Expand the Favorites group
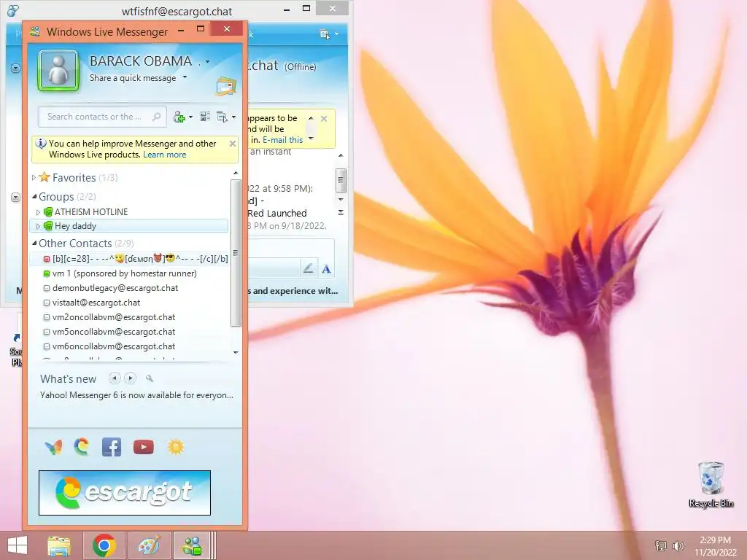 (34, 178)
